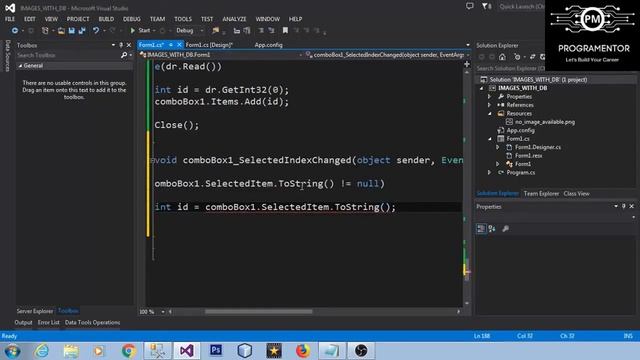Expand the Program.cs node
This screenshot has height=360, width=640.
[x=489, y=173]
